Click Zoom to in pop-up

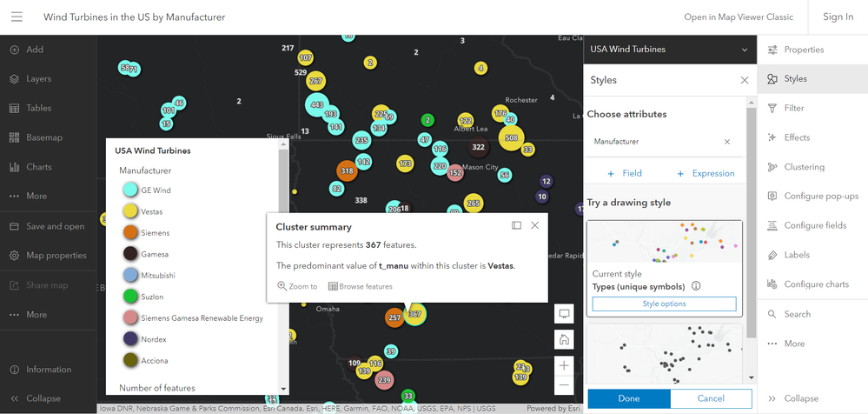click(297, 286)
